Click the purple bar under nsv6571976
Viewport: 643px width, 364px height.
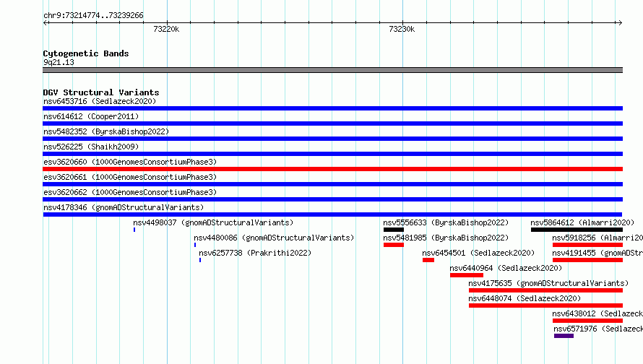[x=564, y=336]
